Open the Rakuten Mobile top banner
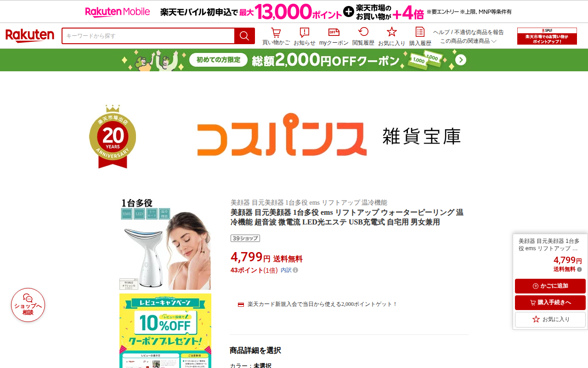Screen dimensions: 588x368 294,11
